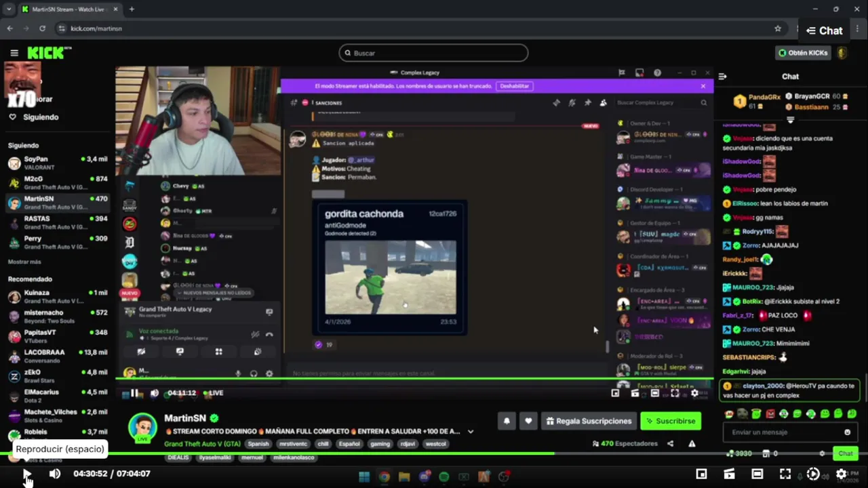Screen dimensions: 868x488
Task: Open LACOBRAAA recommended channel
Action: 58,356
